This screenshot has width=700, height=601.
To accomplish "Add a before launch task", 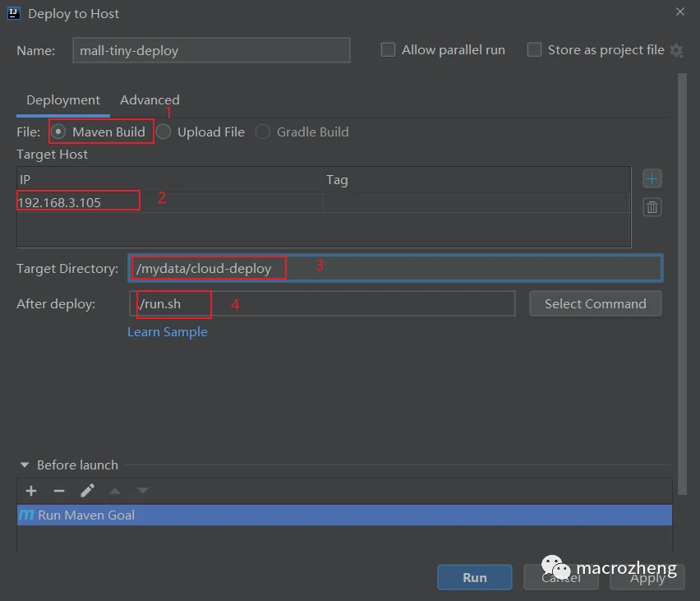I will pos(31,491).
